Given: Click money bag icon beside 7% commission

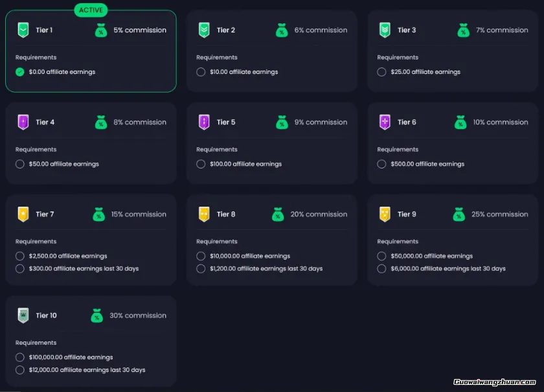Looking at the screenshot, I should point(462,30).
